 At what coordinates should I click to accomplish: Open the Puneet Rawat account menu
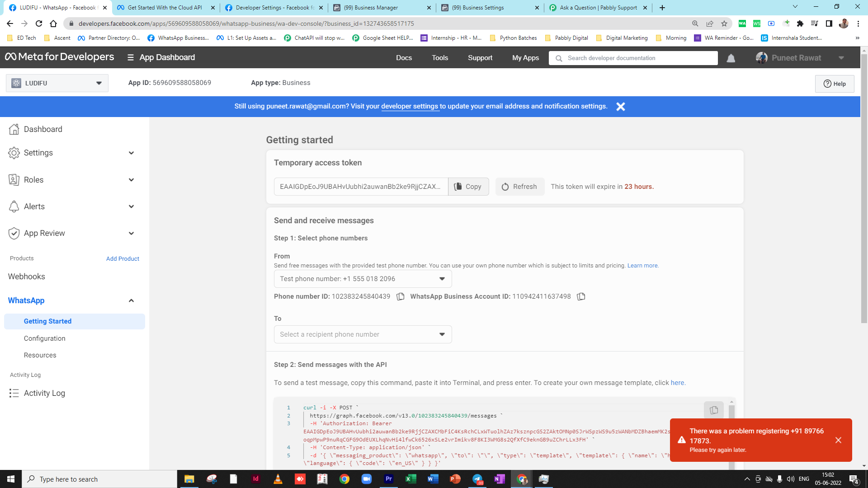pyautogui.click(x=800, y=58)
